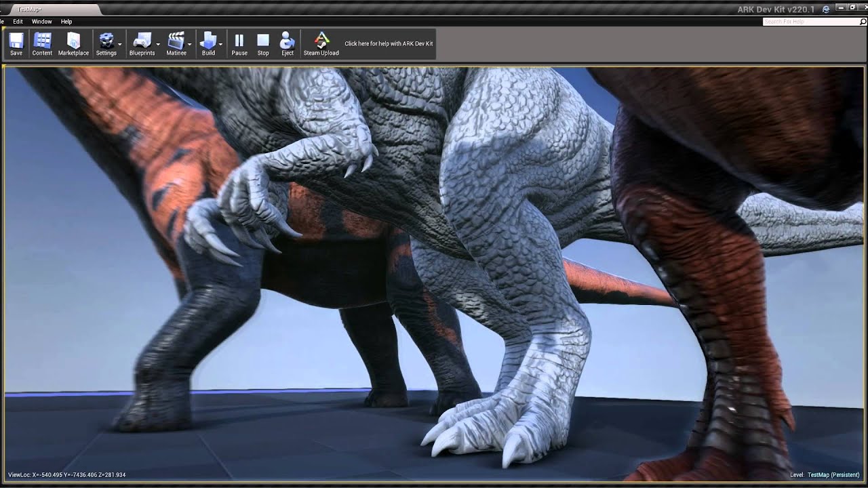This screenshot has height=488, width=868.
Task: Restore down the editor window
Action: tap(853, 7)
